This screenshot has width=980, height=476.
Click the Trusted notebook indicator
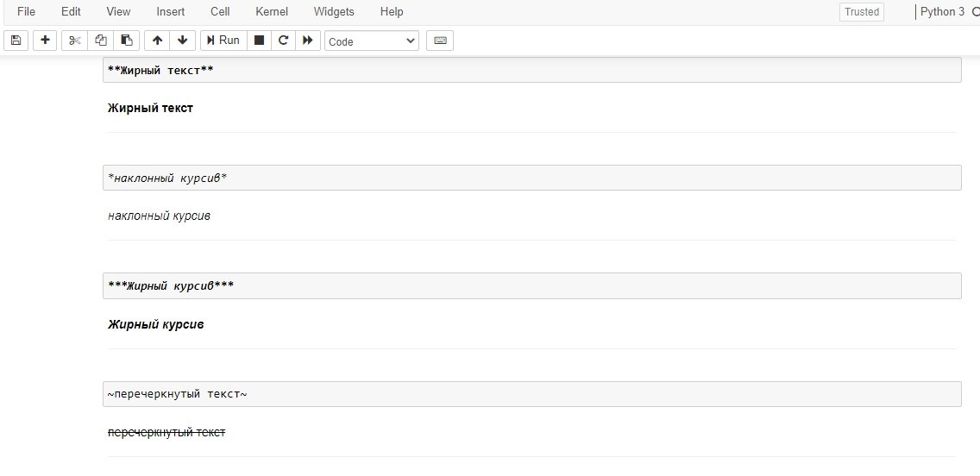pyautogui.click(x=862, y=12)
